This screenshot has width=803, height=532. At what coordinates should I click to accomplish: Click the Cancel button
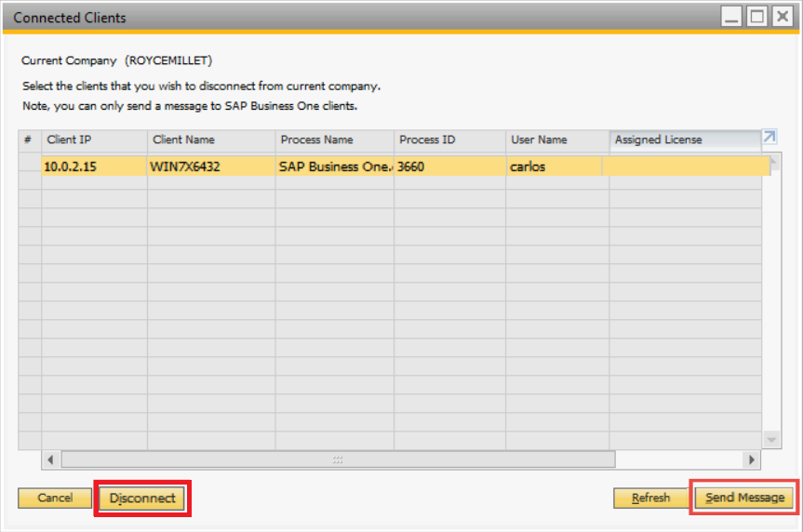(x=55, y=499)
